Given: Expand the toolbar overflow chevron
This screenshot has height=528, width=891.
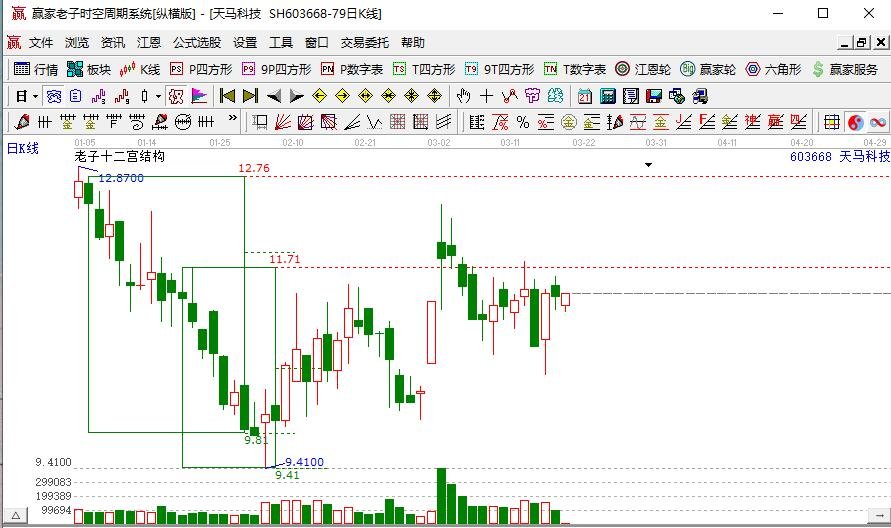Looking at the screenshot, I should pyautogui.click(x=232, y=119).
